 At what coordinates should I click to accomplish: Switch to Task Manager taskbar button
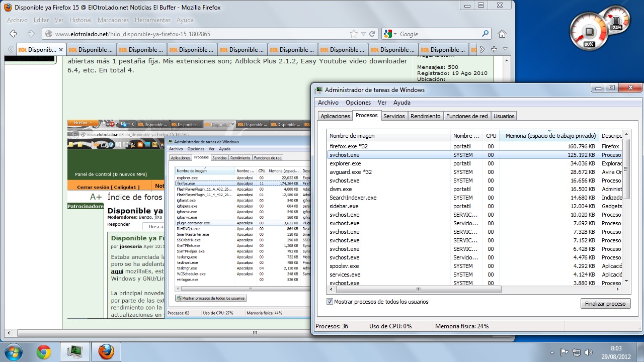75,352
